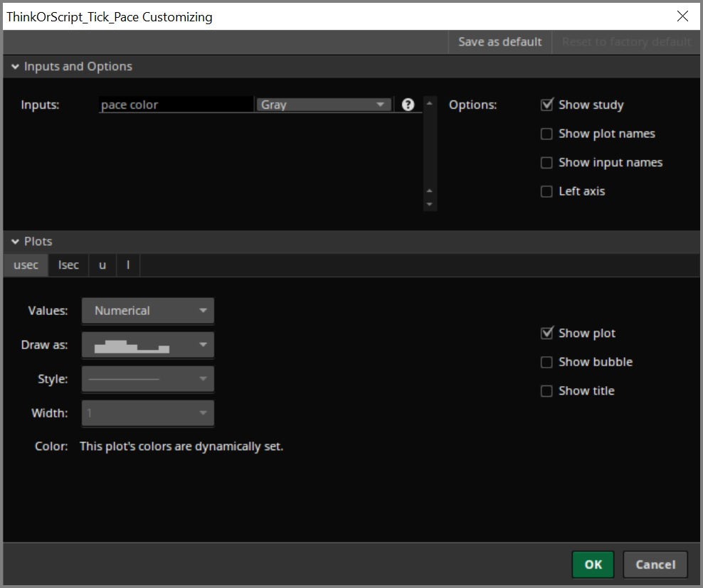The width and height of the screenshot is (703, 588).
Task: Click the dynamically set color message text
Action: click(181, 447)
